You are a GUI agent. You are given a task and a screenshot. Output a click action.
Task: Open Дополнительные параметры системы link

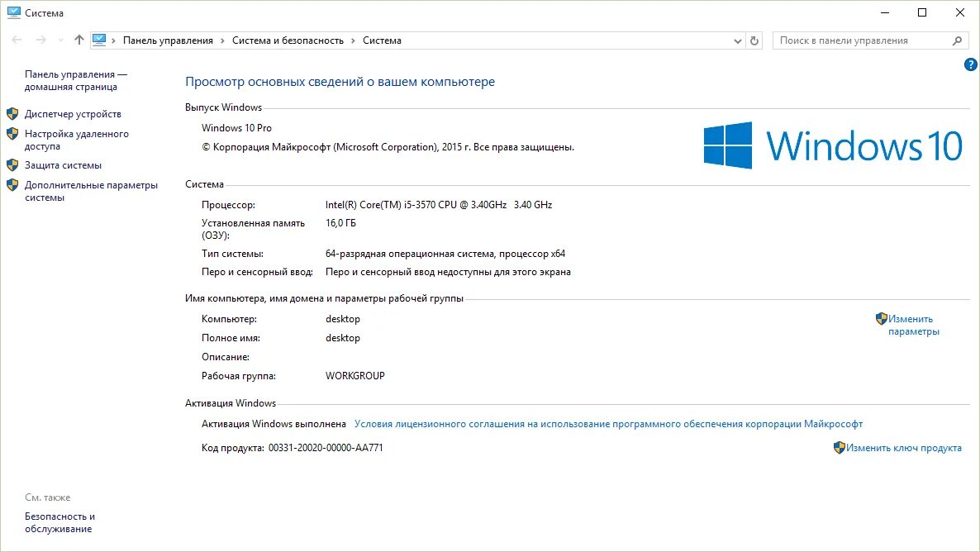[x=91, y=191]
